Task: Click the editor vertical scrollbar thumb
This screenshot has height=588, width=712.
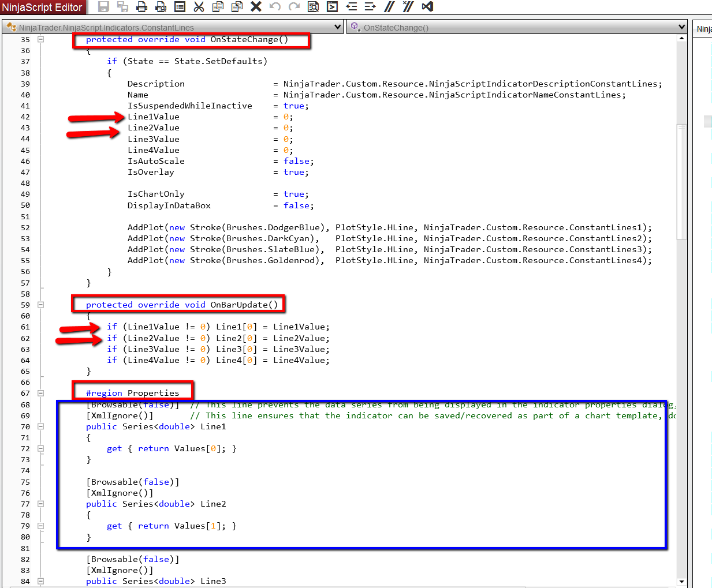Action: [x=681, y=181]
